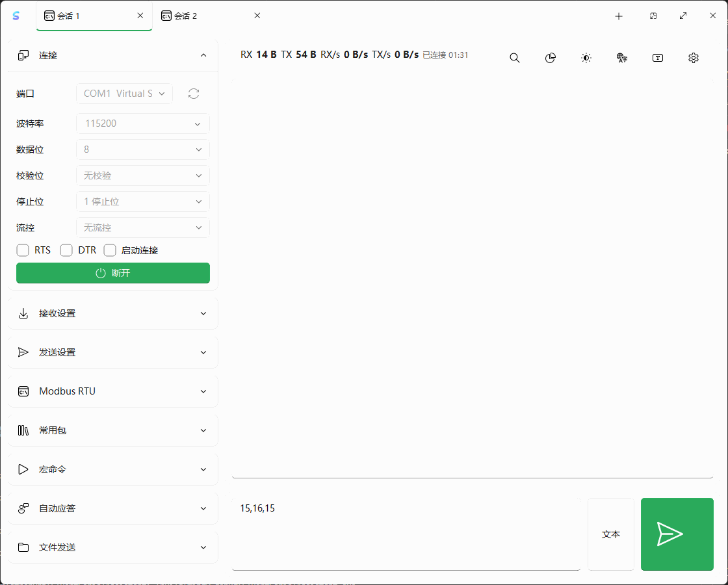This screenshot has width=728, height=585.
Task: Enable the DTR checkbox
Action: [x=66, y=250]
